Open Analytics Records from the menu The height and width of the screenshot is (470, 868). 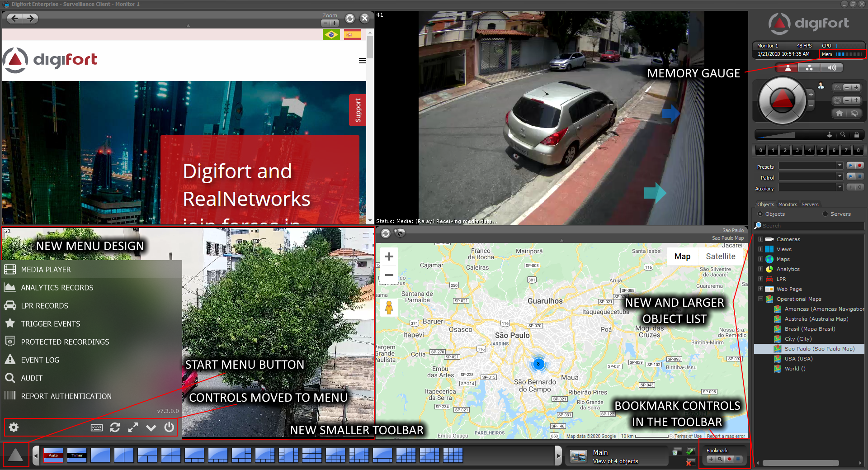(92, 288)
